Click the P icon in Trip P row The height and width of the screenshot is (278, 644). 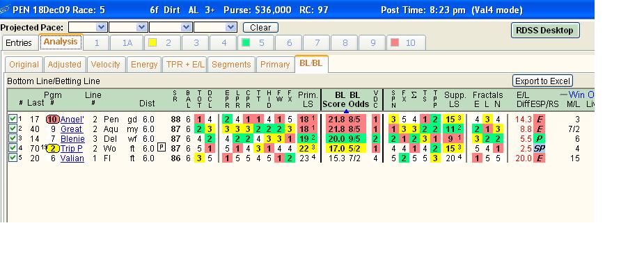[162, 147]
